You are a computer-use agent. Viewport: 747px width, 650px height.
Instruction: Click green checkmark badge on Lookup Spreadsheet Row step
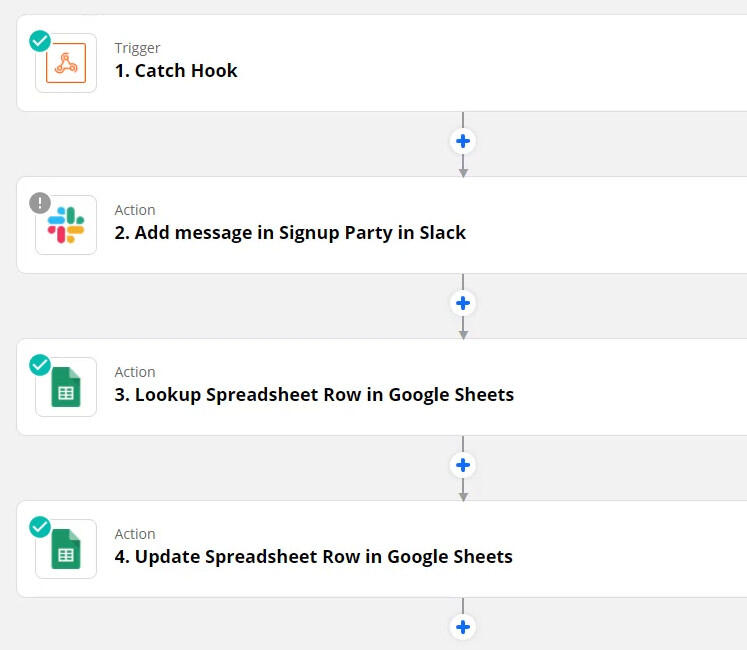[40, 365]
